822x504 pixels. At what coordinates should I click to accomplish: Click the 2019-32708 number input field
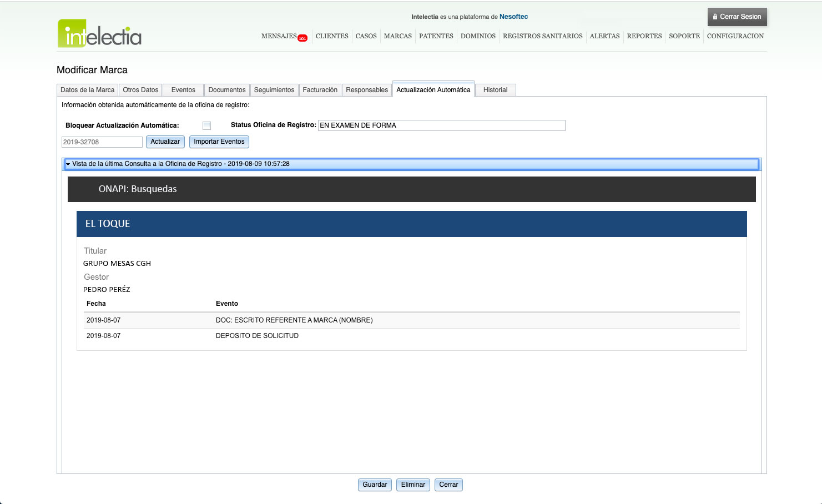[x=102, y=142]
